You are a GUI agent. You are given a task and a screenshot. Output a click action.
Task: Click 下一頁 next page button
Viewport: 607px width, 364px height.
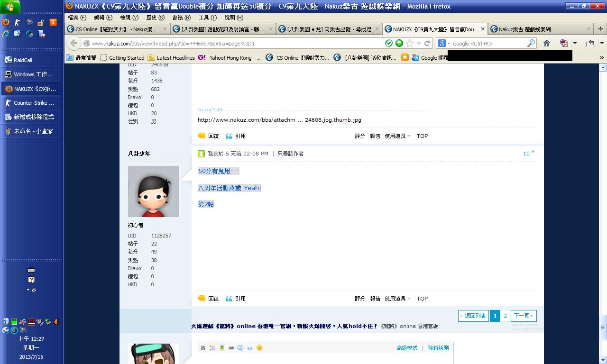(524, 316)
